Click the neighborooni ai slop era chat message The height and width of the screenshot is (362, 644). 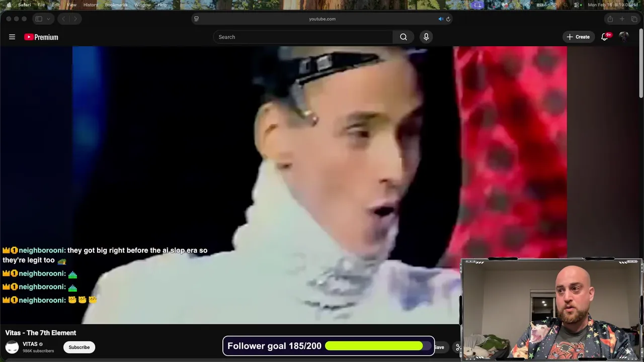tap(105, 255)
